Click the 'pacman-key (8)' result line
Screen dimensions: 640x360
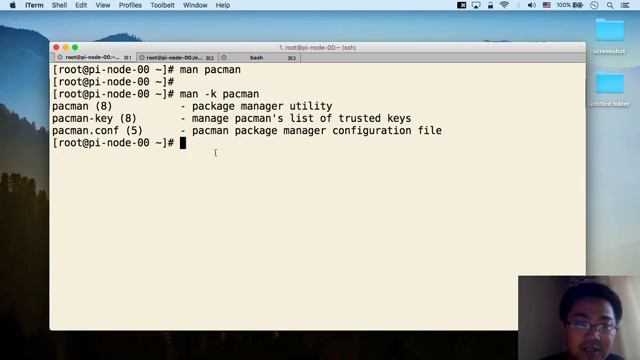click(231, 119)
